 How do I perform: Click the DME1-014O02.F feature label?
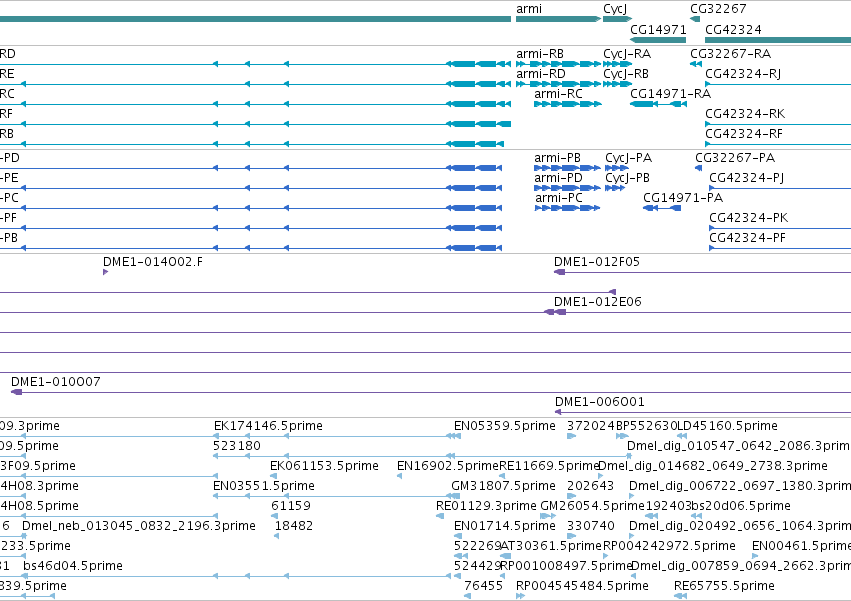click(153, 262)
